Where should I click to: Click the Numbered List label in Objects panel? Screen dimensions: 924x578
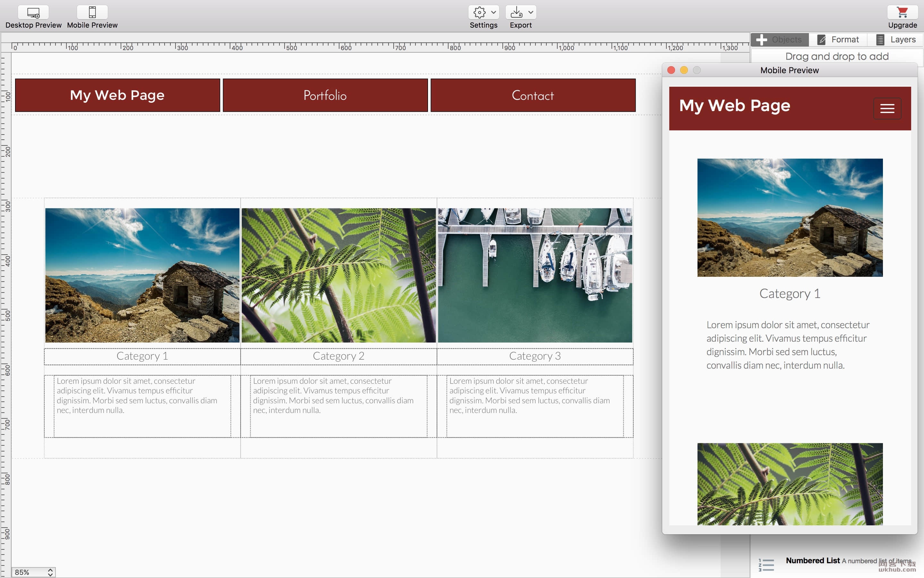coord(813,561)
